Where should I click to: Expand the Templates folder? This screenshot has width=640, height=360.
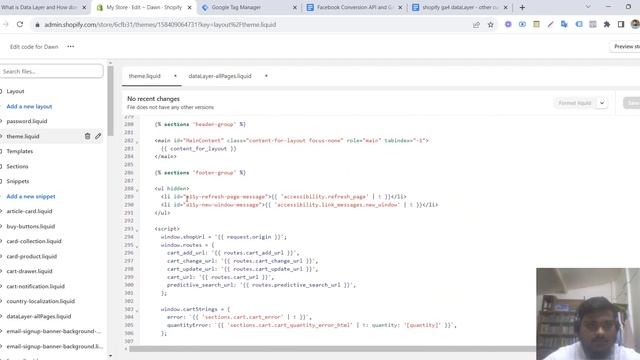pos(19,151)
